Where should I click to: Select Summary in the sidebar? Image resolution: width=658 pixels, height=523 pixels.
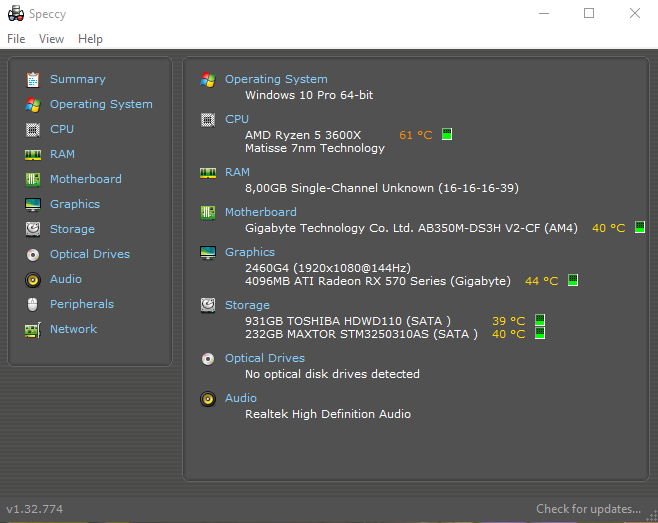pyautogui.click(x=78, y=79)
